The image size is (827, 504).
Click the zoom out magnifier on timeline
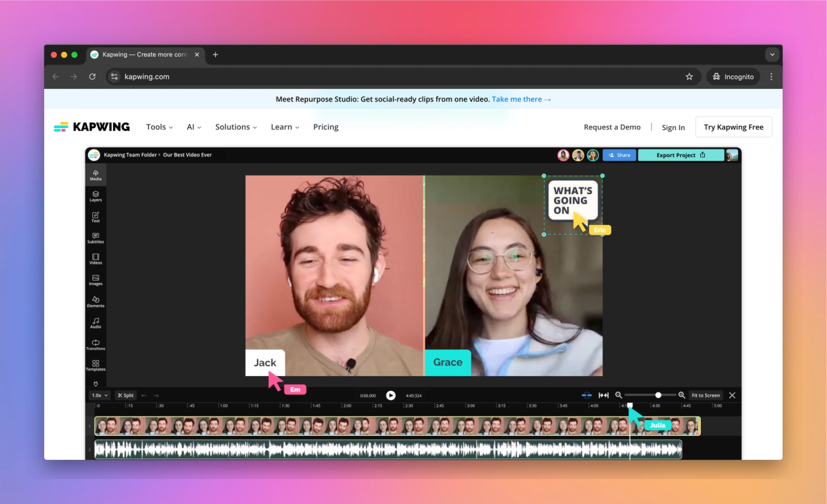point(619,395)
